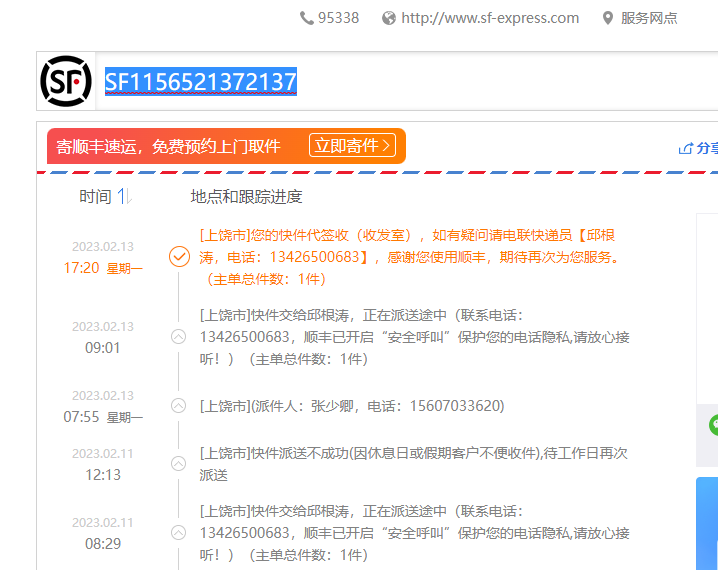Click the 09:01 timestamp
Viewport: 718px width, 570px height.
click(103, 348)
